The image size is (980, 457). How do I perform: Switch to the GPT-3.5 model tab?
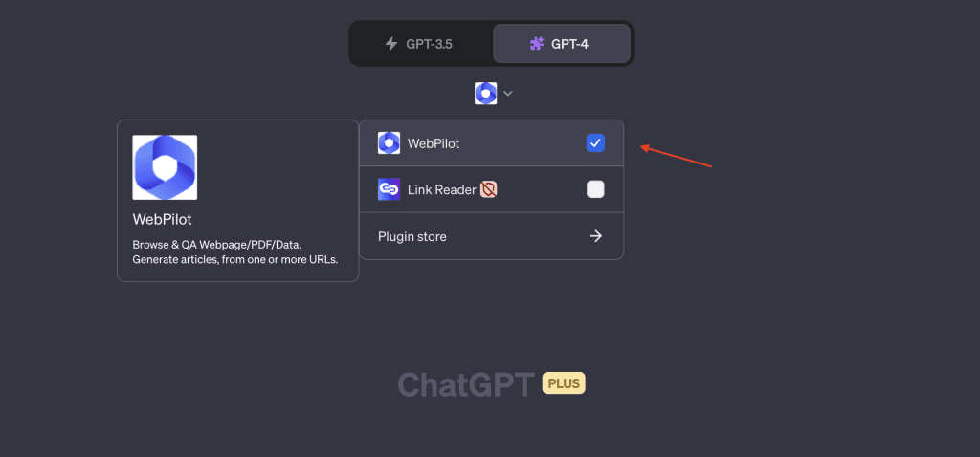(422, 44)
